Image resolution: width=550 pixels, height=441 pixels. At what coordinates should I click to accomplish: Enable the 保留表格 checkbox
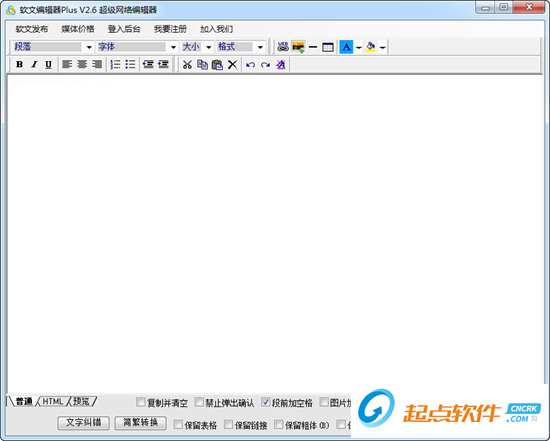click(178, 425)
